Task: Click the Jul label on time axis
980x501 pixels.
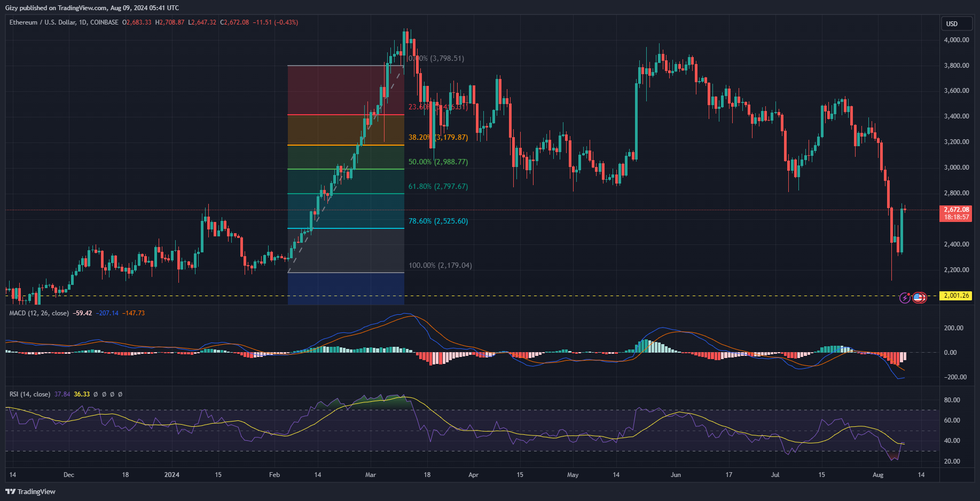Action: 775,475
